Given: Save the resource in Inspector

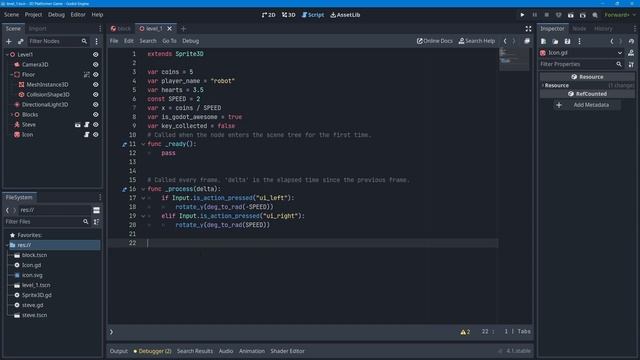Looking at the screenshot, I should click(x=567, y=41).
